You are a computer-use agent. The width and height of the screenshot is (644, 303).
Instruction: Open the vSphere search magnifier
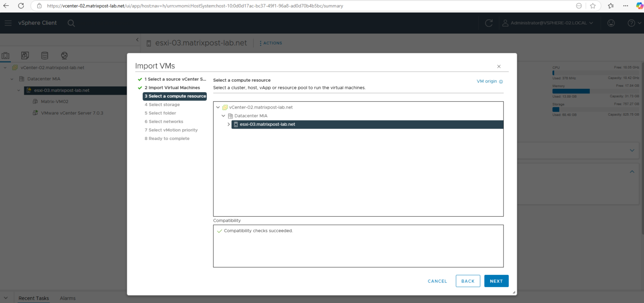(71, 23)
